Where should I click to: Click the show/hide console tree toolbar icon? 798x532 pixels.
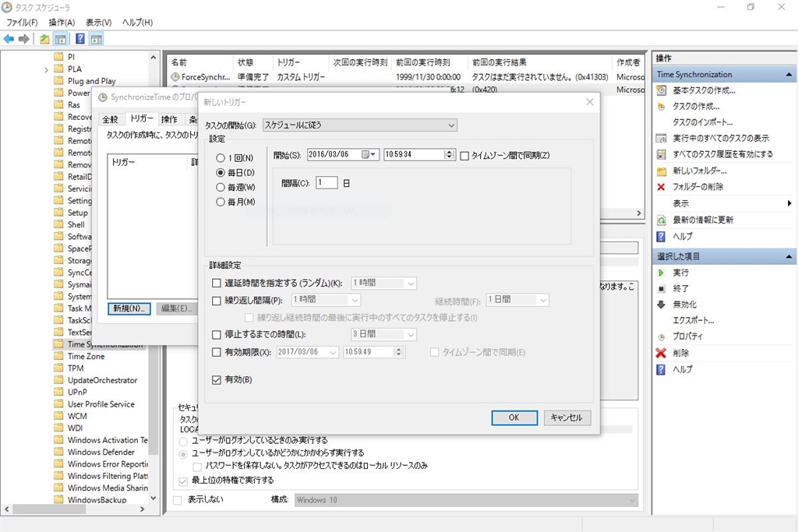pyautogui.click(x=61, y=39)
